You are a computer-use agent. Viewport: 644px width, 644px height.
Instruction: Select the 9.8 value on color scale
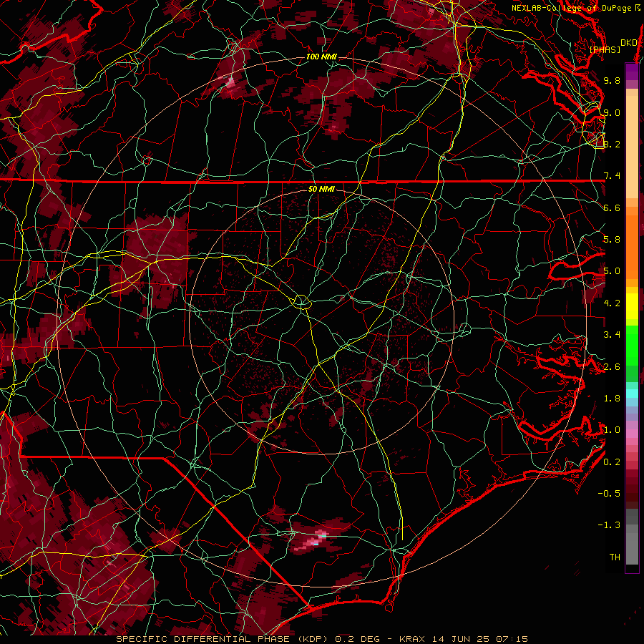point(612,80)
